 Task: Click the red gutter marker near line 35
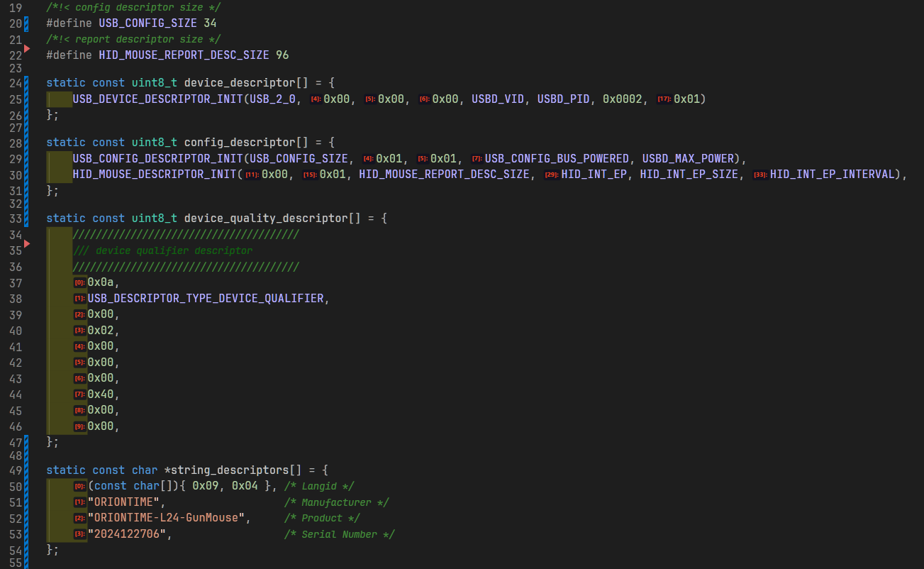pyautogui.click(x=27, y=244)
